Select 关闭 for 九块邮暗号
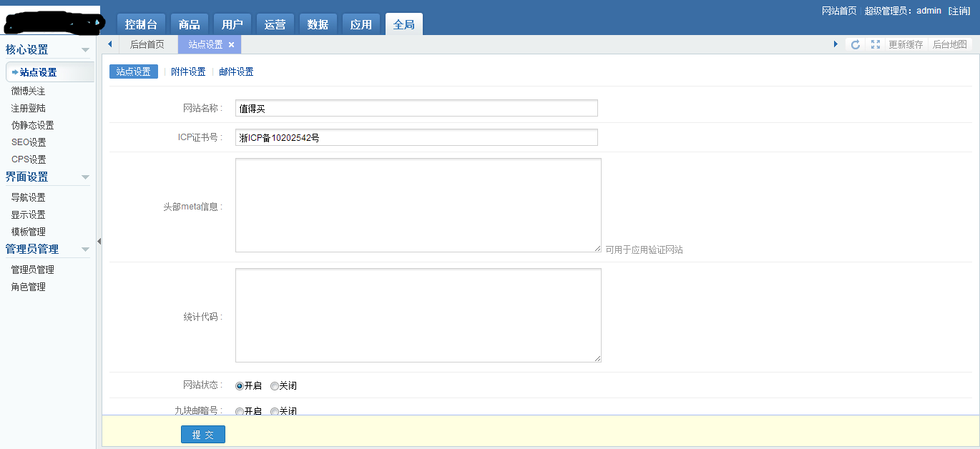This screenshot has height=449, width=980. pos(274,412)
